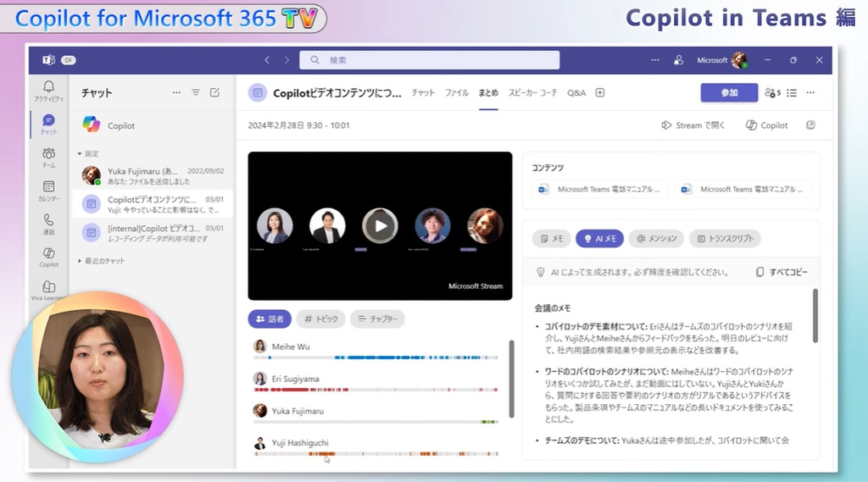
Task: Select the チャプター pill
Action: [x=377, y=319]
